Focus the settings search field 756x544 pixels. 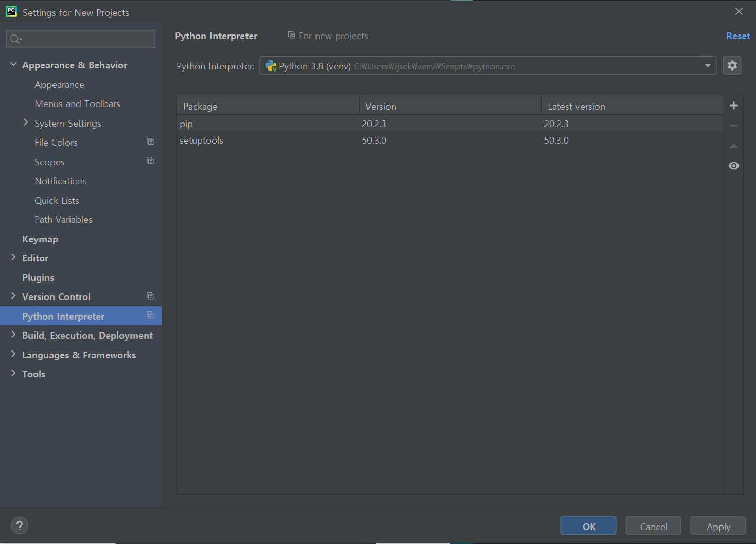(80, 39)
